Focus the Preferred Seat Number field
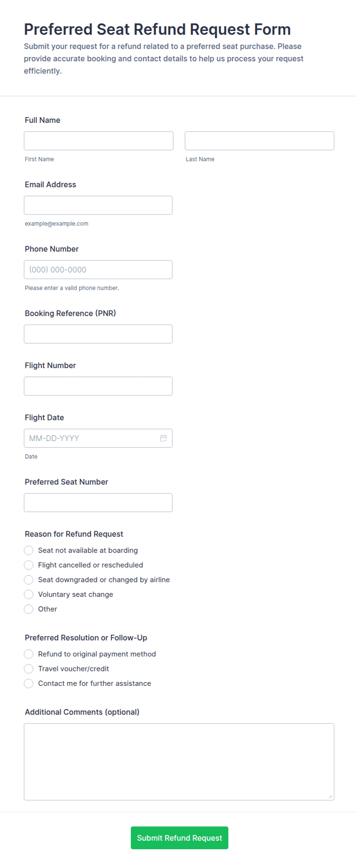Viewport: 355px width, 868px height. tap(98, 503)
